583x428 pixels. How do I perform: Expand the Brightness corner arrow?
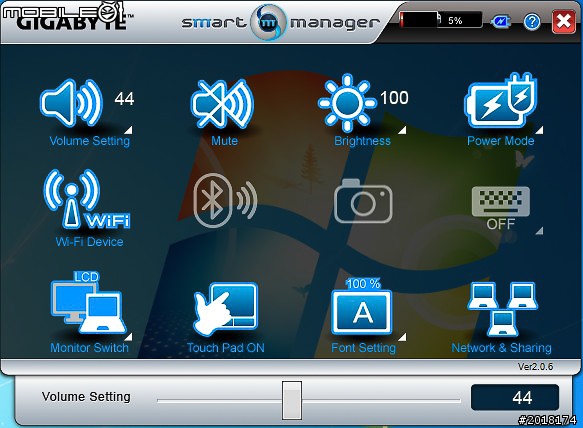click(x=402, y=130)
